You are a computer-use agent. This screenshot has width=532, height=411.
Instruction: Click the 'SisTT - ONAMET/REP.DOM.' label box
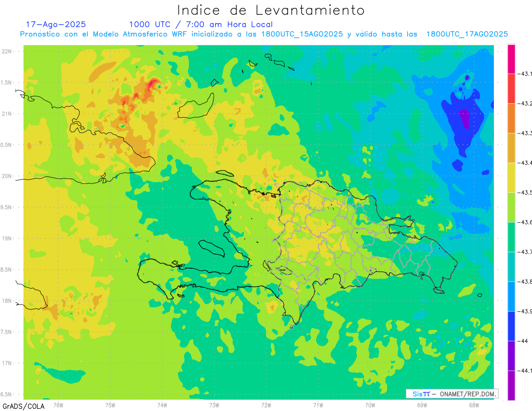[452, 394]
